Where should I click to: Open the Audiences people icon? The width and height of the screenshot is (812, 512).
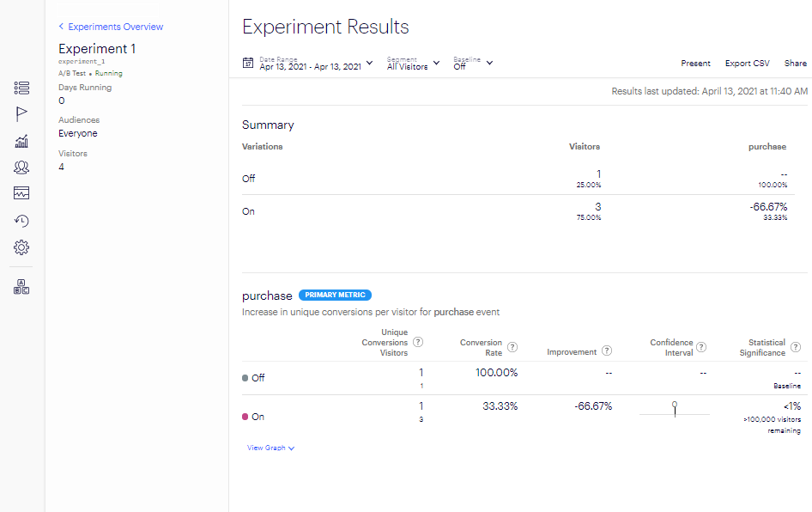point(21,168)
